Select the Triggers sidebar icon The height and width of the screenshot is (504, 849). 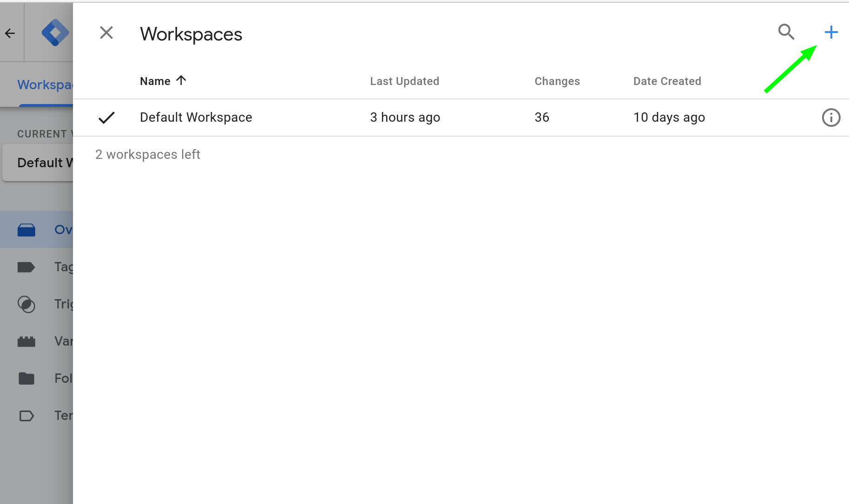coord(26,304)
